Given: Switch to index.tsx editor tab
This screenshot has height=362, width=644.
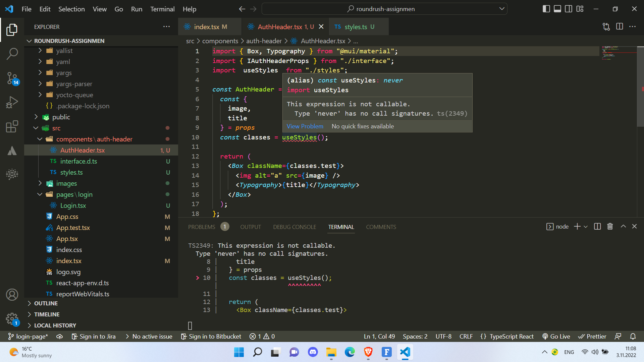Looking at the screenshot, I should 210,27.
